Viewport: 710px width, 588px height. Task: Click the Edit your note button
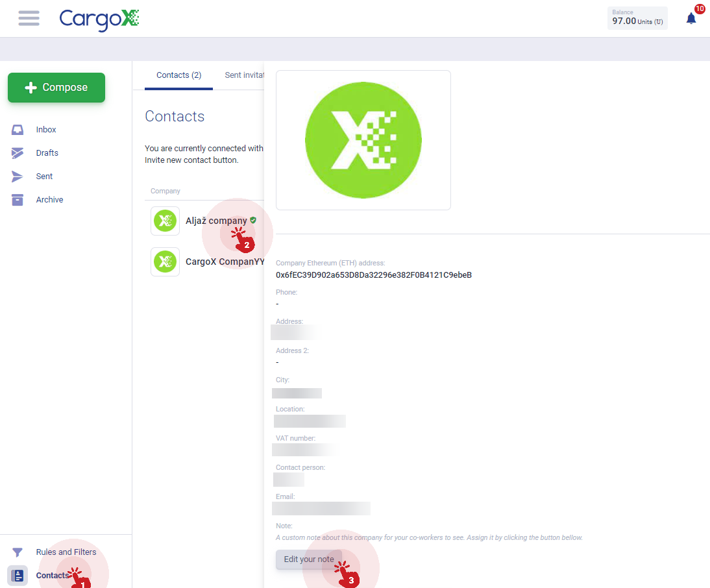[309, 559]
